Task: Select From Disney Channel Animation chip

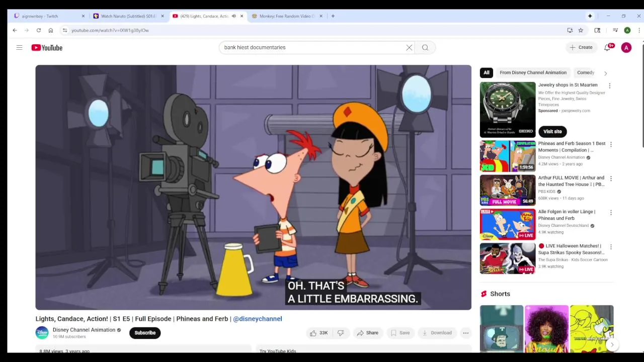Action: [533, 72]
